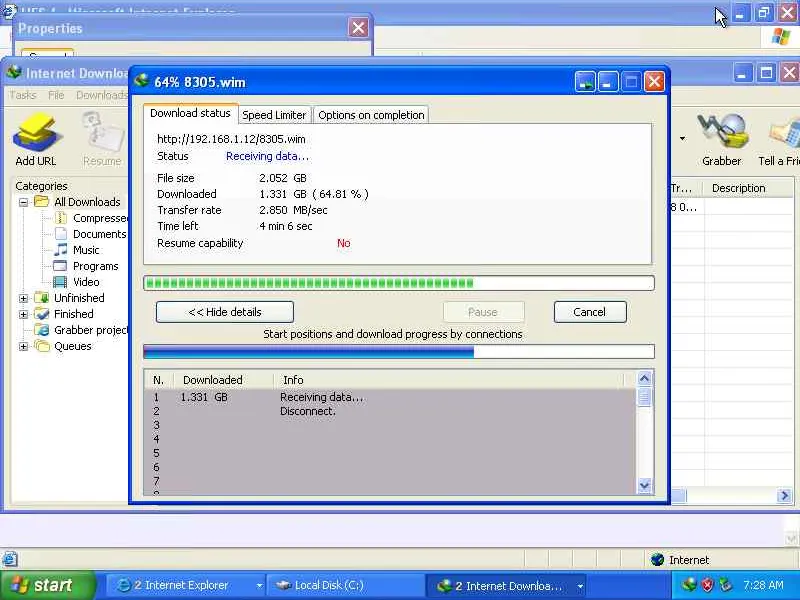Click the connections list scroll down arrow
800x600 pixels.
point(644,485)
